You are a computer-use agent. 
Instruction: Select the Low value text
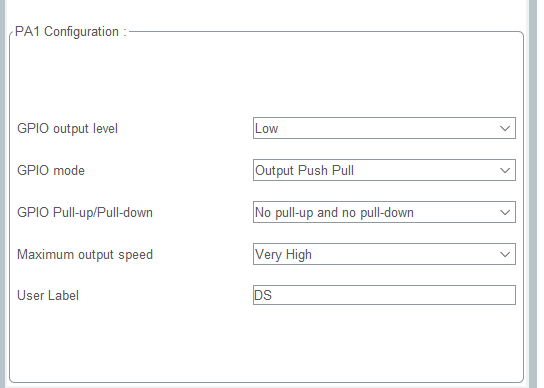(266, 129)
